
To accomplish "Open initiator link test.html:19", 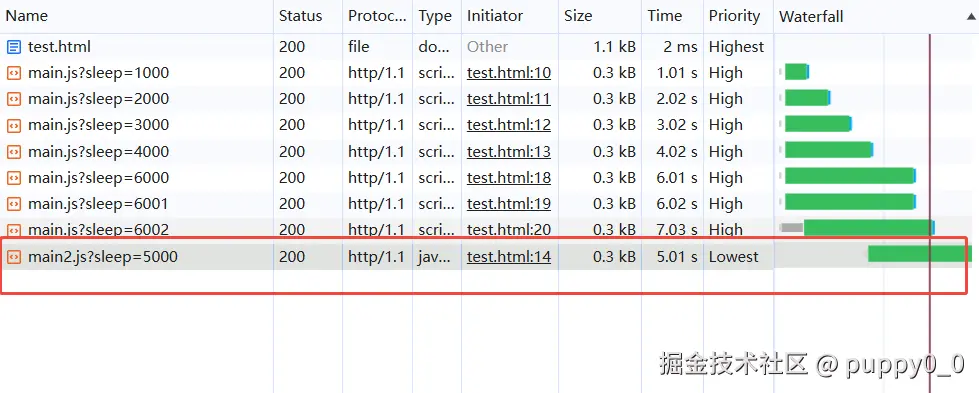I will click(x=509, y=204).
